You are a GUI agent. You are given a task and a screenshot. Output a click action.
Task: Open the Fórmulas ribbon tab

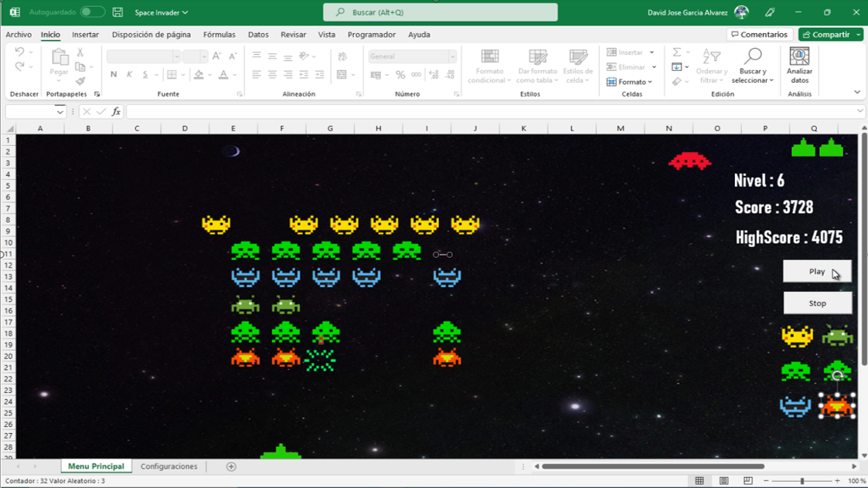(220, 34)
